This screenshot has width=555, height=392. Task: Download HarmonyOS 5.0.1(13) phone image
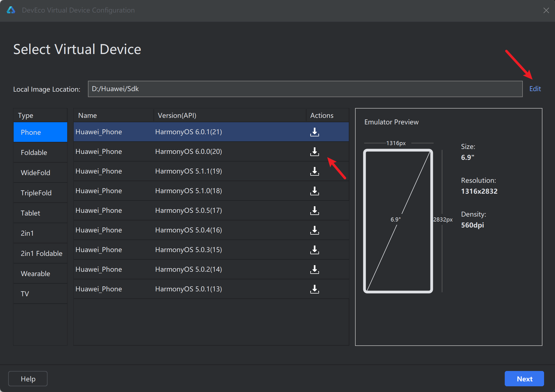[314, 289]
